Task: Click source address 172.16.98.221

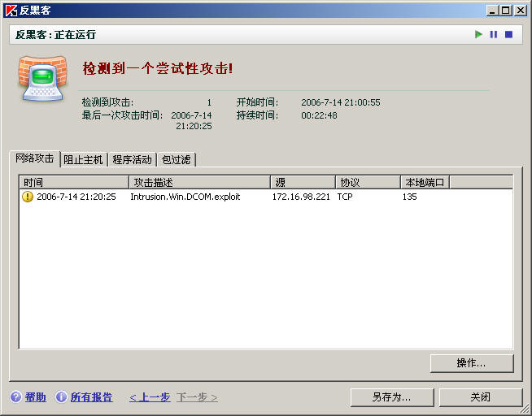Action: point(301,197)
